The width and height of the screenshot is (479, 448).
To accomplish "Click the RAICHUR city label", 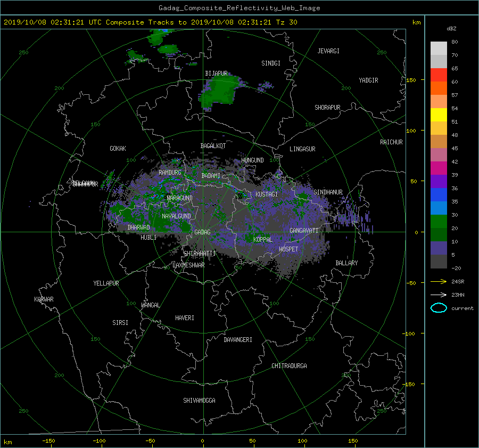I will [x=391, y=142].
